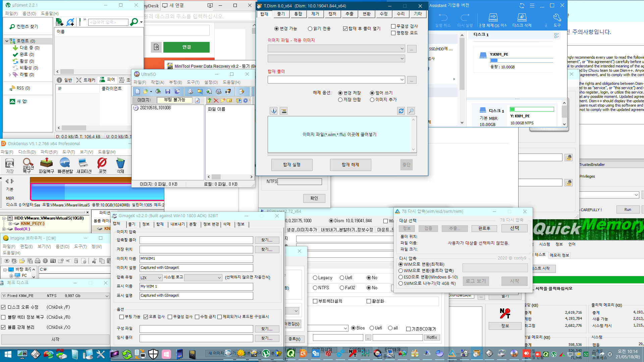Click the 이미지 이름 MYWIM1 input field
The image size is (644, 362).
196,259
